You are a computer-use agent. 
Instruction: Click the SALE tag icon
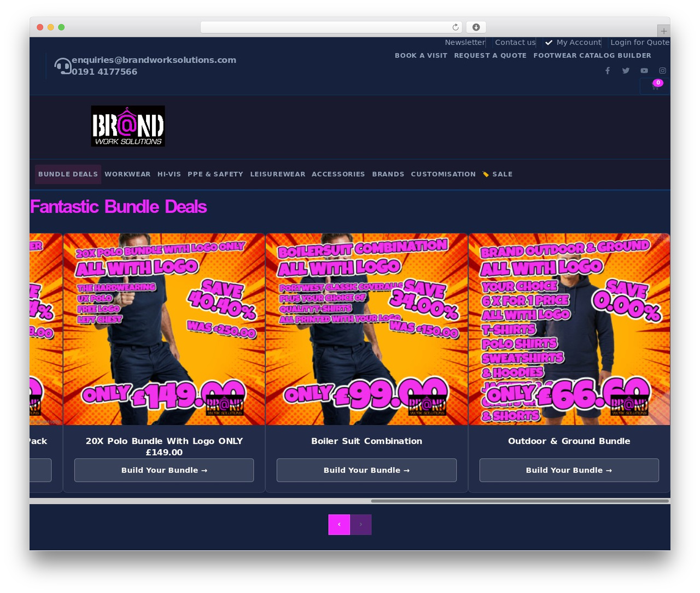click(486, 175)
